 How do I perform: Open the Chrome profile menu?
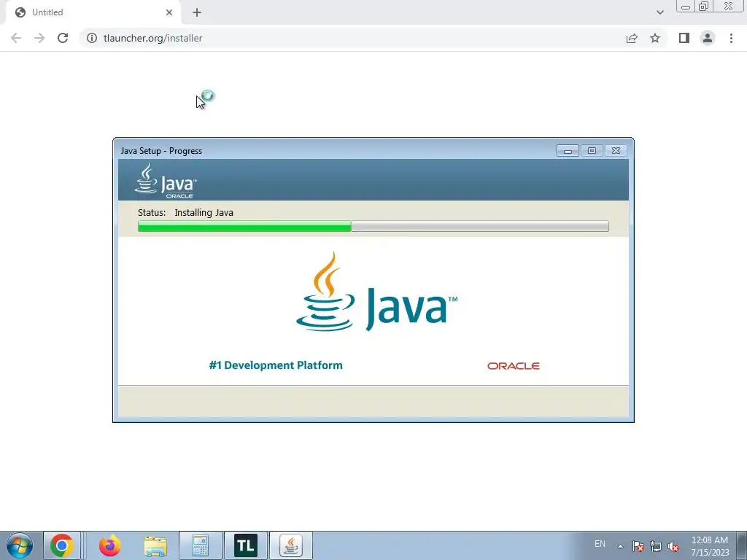(x=708, y=38)
